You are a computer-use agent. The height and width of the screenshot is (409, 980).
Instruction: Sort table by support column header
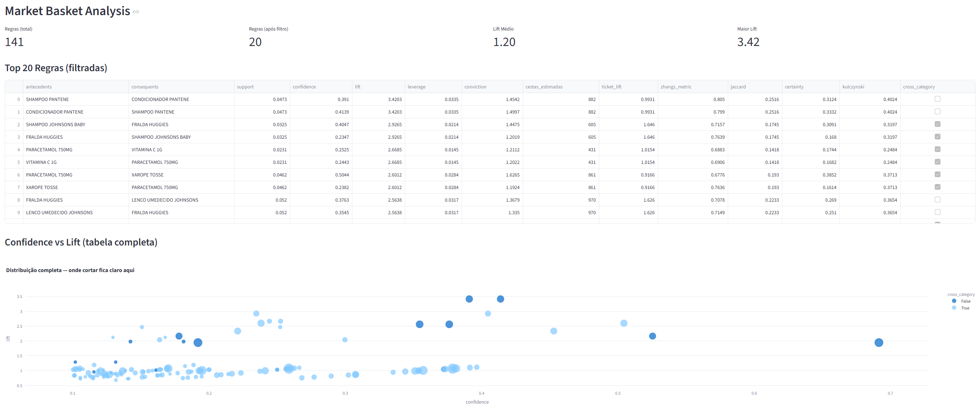(x=262, y=87)
